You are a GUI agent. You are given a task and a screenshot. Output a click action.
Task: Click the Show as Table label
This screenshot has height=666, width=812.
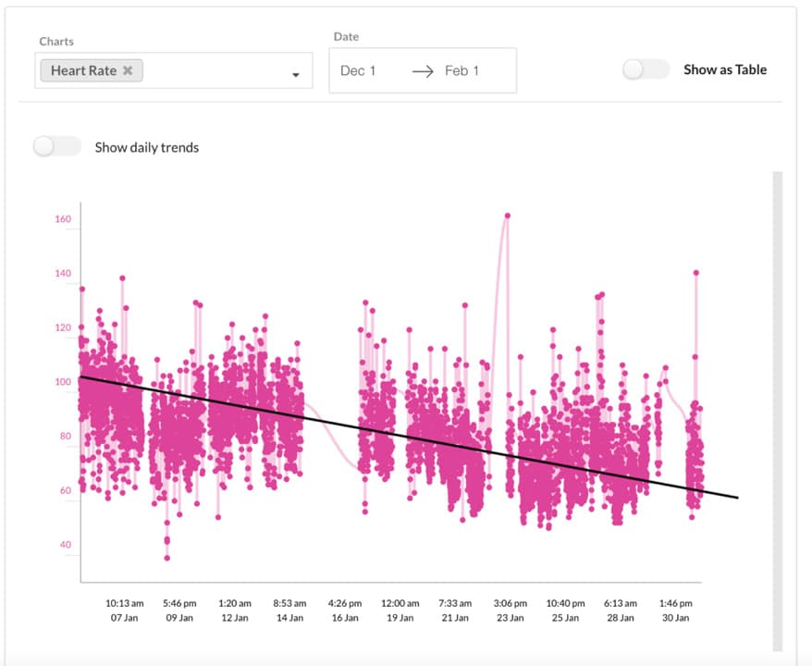click(725, 70)
